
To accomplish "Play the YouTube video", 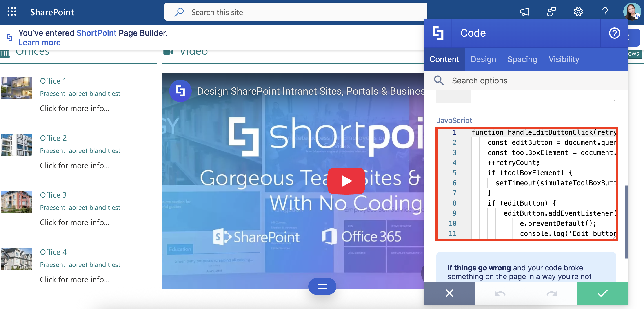I will click(346, 181).
